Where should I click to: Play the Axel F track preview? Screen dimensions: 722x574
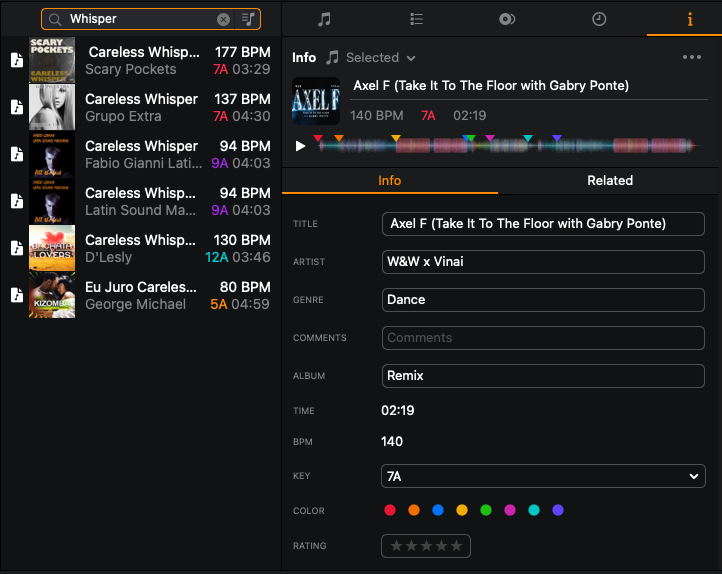[x=301, y=146]
